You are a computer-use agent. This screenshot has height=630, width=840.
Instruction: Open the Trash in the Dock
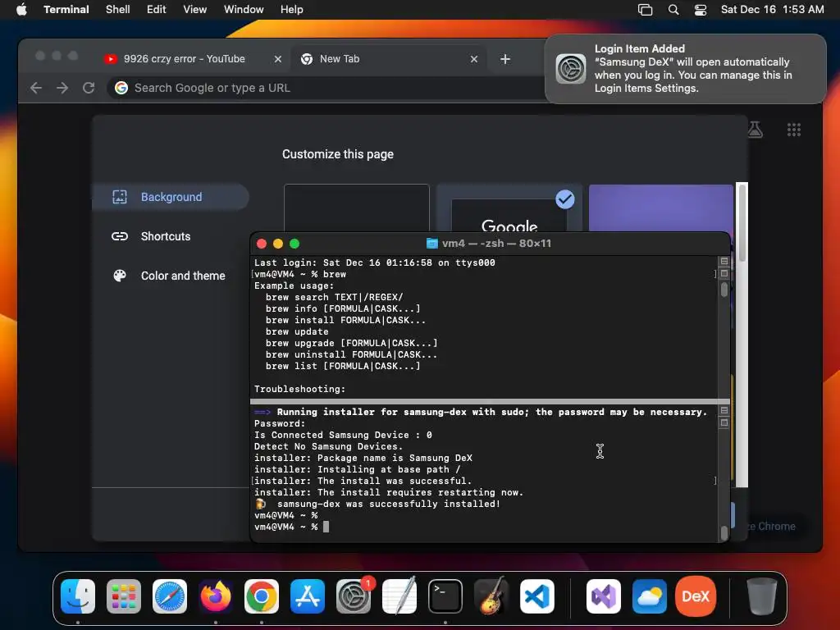(x=761, y=596)
